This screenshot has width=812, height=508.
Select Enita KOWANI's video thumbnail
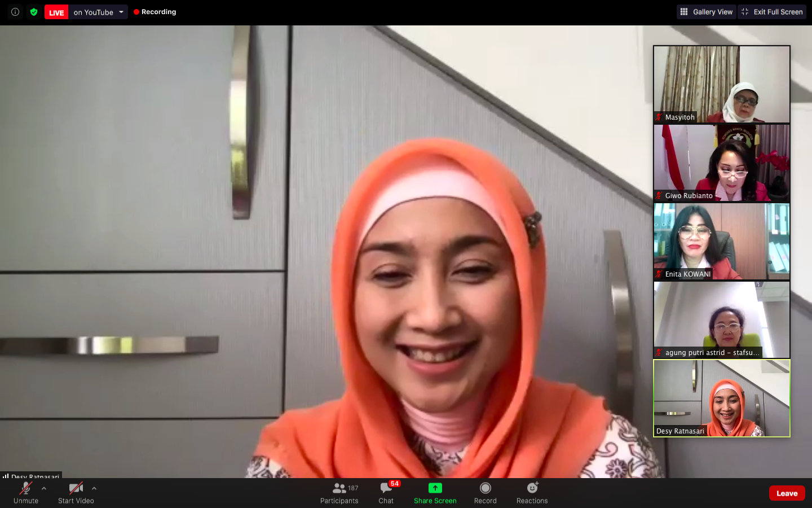click(721, 241)
